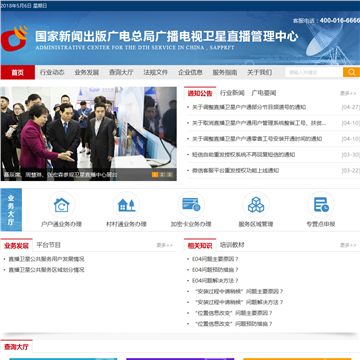Click the 400 customer service phone number
Viewport: 360px width, 360px height.
[340, 20]
